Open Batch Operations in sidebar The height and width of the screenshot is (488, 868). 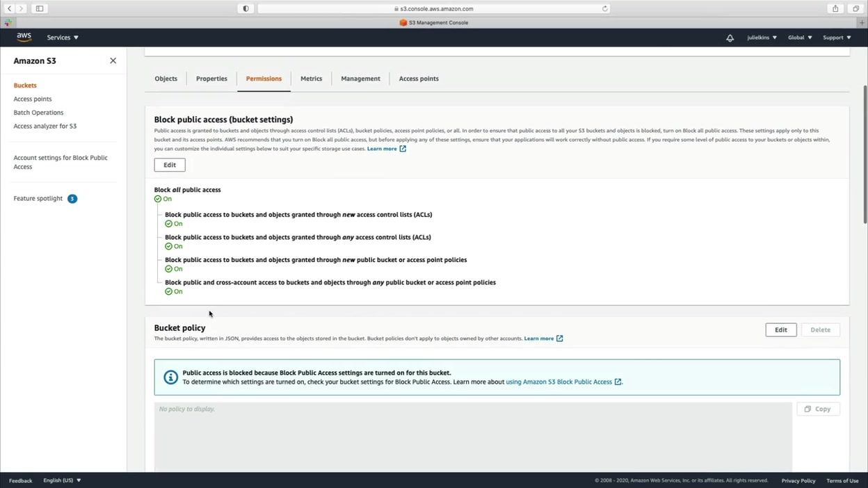coord(38,113)
